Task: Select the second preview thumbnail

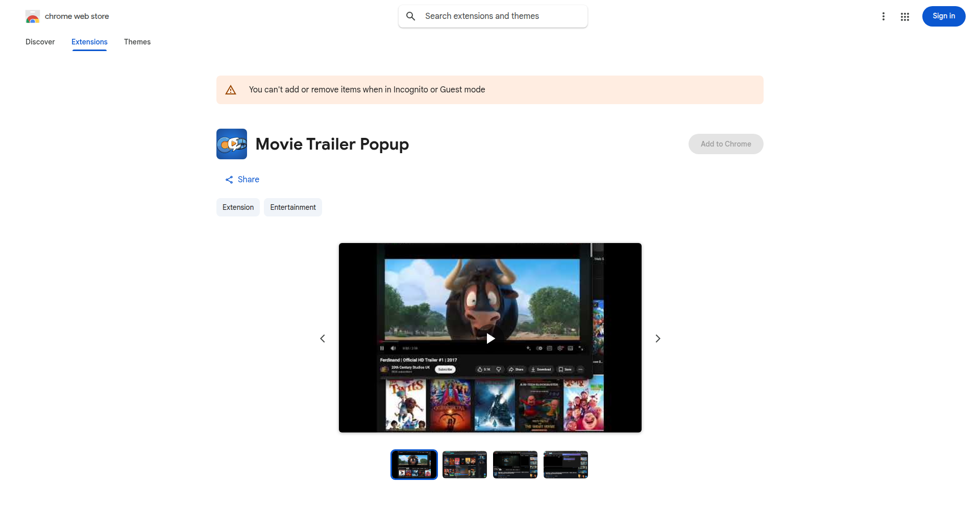Action: (x=464, y=465)
